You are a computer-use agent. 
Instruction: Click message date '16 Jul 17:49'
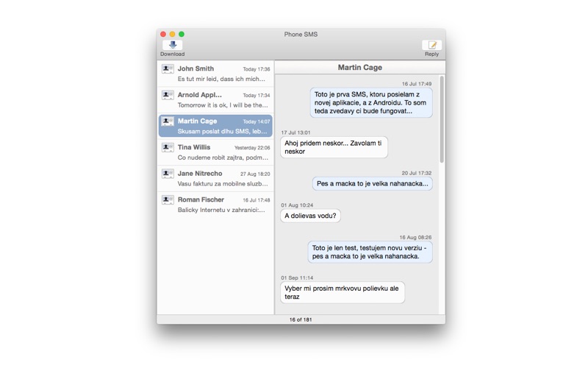[417, 84]
